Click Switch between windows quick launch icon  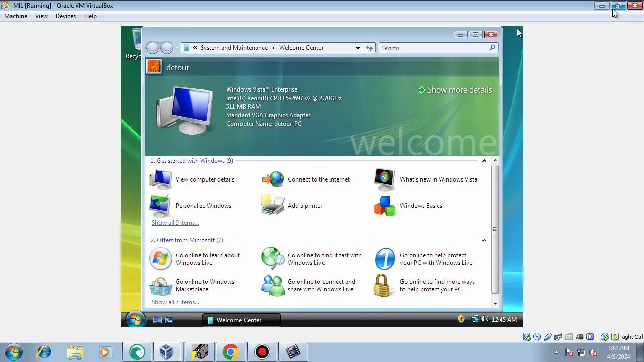click(169, 320)
